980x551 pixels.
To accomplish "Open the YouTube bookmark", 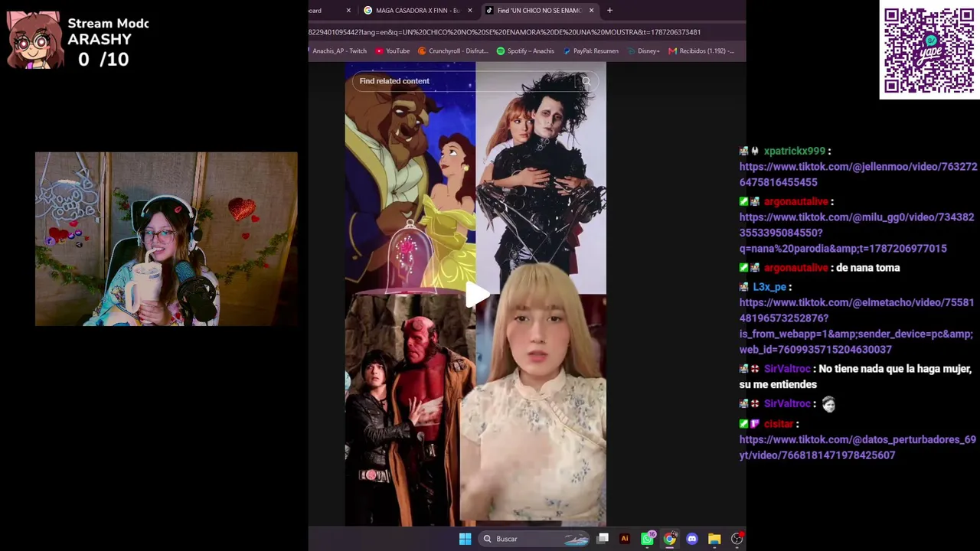I will (x=393, y=51).
